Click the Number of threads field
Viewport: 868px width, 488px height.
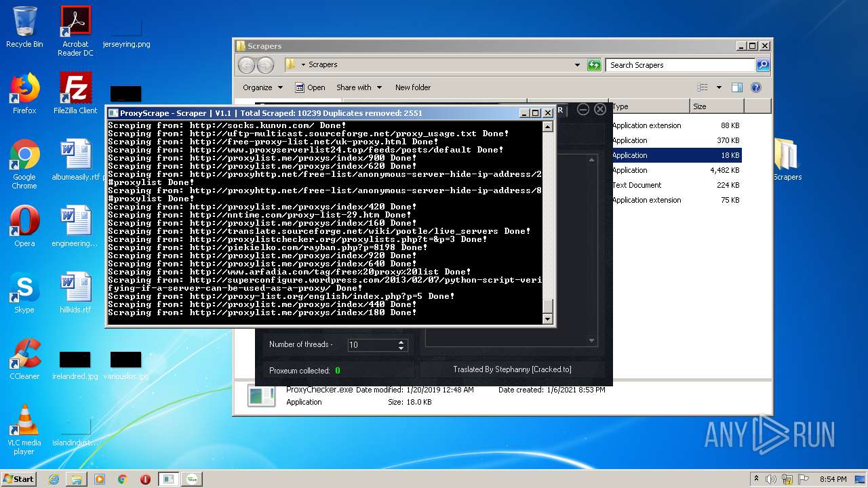pos(372,345)
